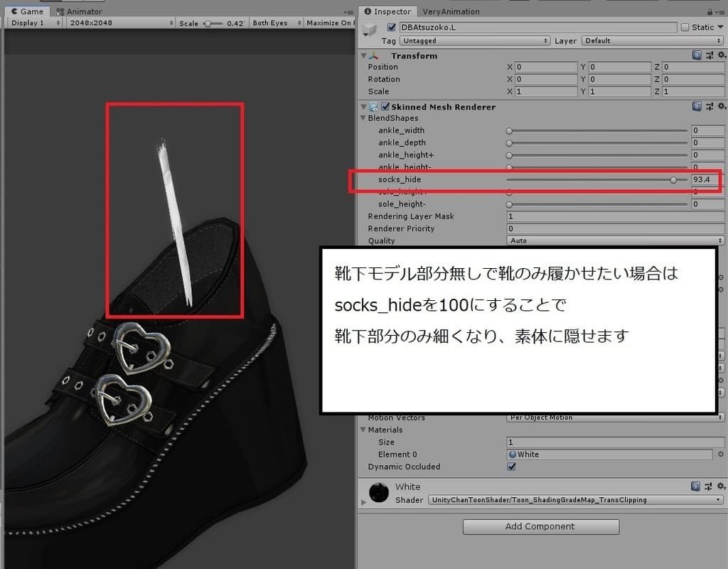728x569 pixels.
Task: Collapse the Materials foldout
Action: [363, 430]
